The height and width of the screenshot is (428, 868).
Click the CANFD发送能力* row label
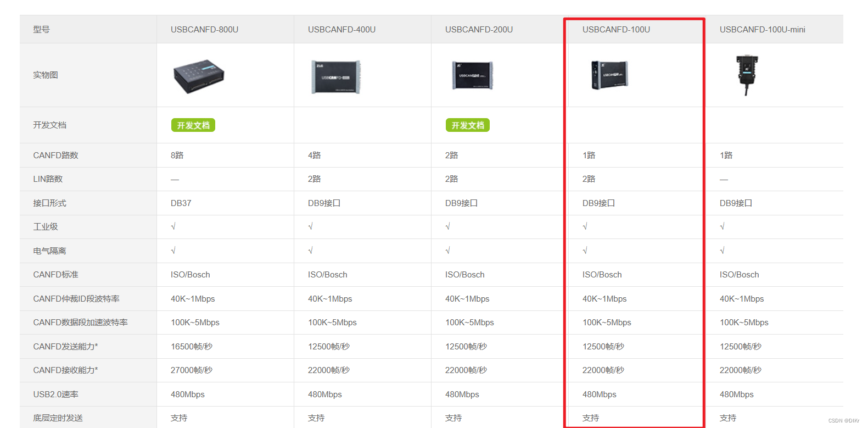[x=65, y=347]
